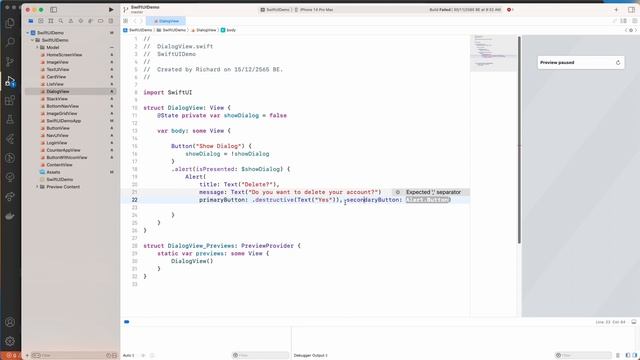Click the editor vertical scrollbar
The height and width of the screenshot is (360, 640).
(519, 140)
